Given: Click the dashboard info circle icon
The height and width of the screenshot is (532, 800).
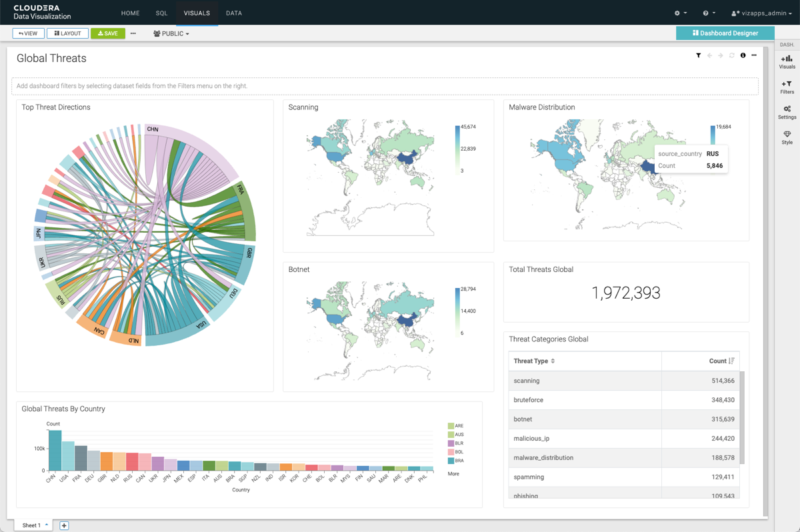Looking at the screenshot, I should [743, 55].
